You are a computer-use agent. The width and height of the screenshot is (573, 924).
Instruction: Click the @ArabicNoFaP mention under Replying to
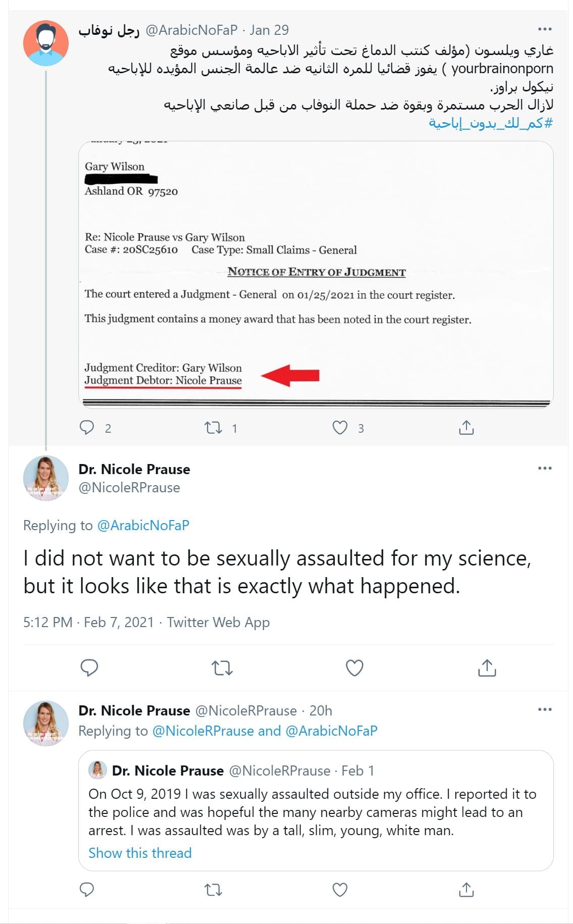(143, 525)
